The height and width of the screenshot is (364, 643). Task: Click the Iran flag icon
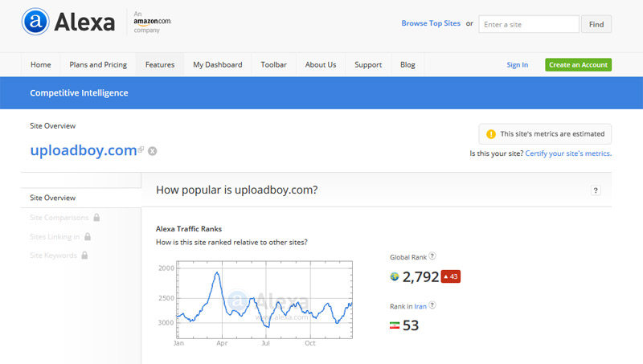tap(395, 325)
